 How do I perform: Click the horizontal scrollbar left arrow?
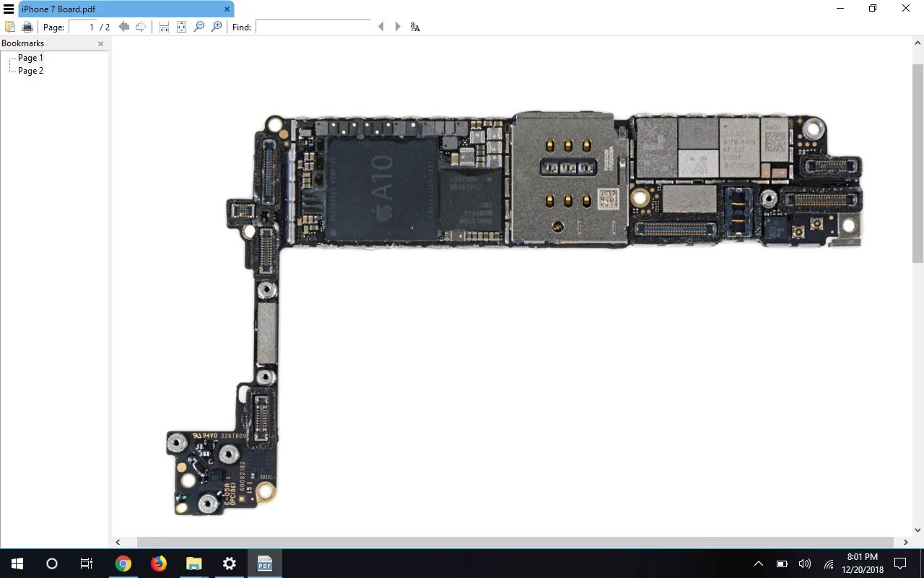(x=118, y=542)
